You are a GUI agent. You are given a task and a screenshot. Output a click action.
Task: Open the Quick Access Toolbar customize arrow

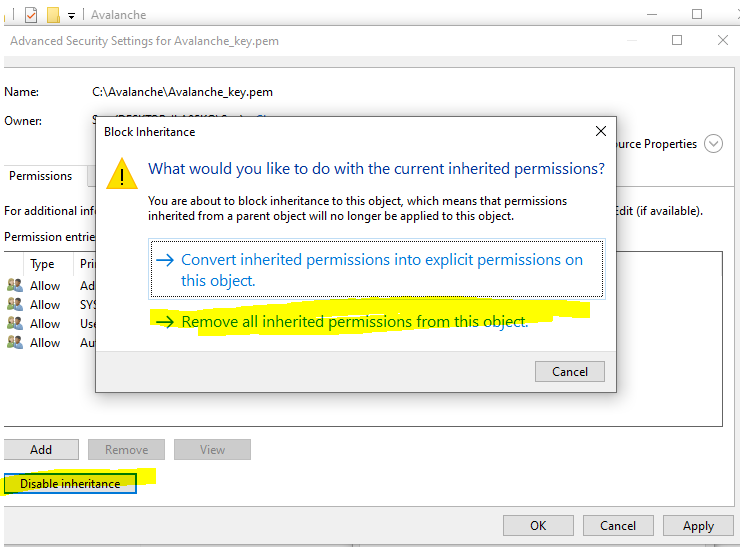pos(72,15)
